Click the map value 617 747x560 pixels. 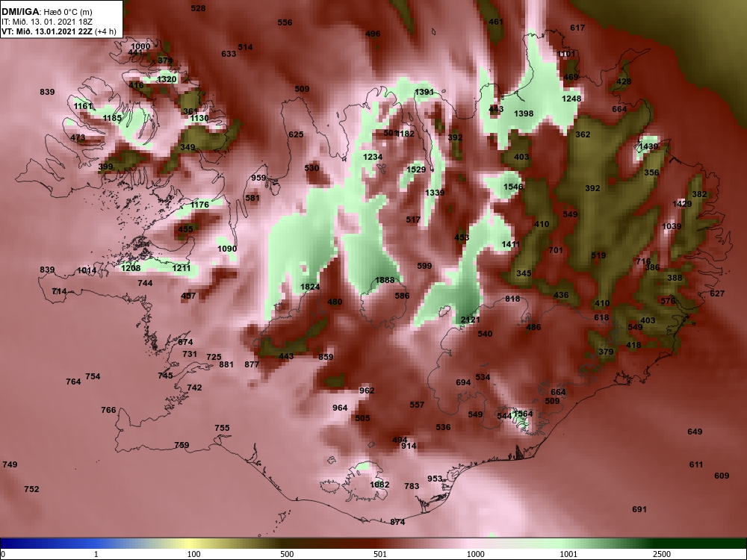[577, 28]
